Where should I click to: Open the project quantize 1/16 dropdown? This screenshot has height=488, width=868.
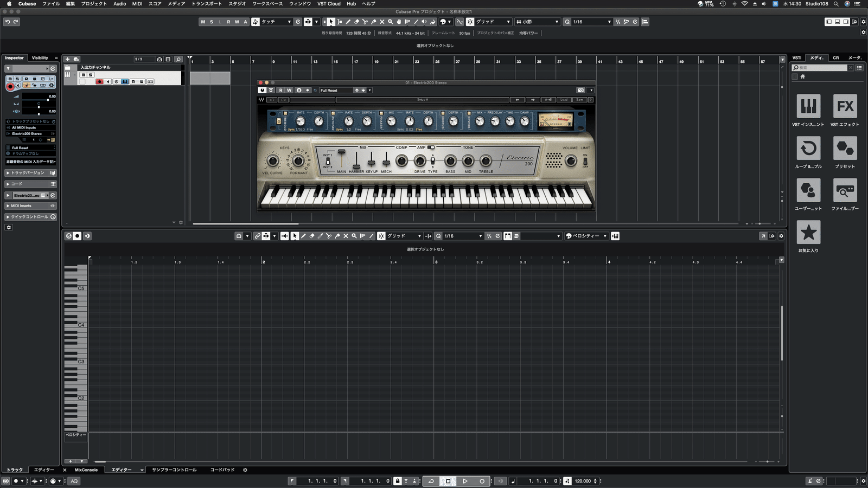point(592,22)
